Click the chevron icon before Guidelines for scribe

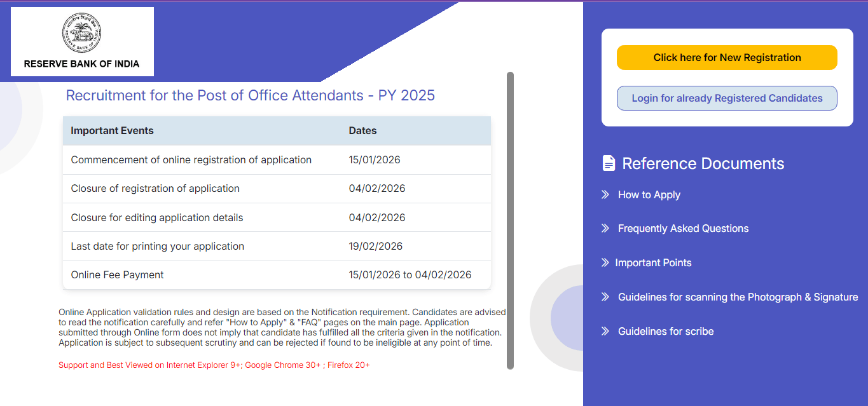[x=604, y=331]
